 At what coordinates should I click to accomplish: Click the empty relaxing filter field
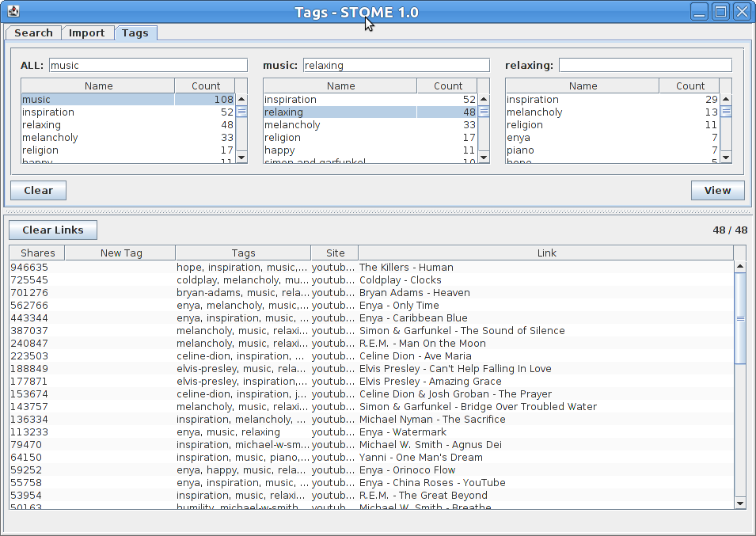coord(645,64)
